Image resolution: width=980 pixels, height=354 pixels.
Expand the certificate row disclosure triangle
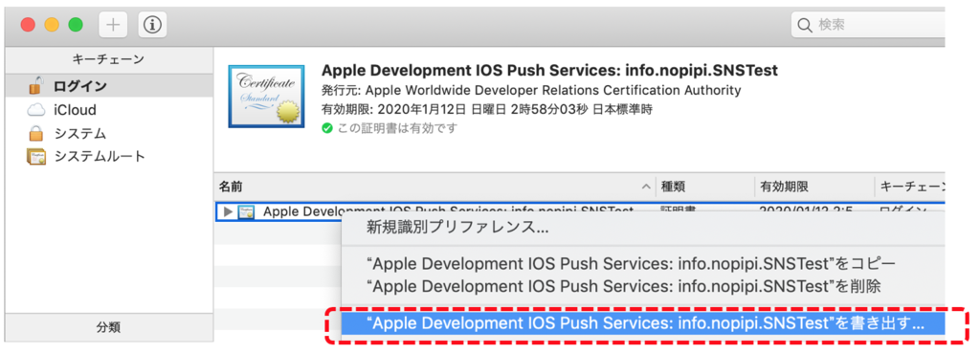pos(228,211)
